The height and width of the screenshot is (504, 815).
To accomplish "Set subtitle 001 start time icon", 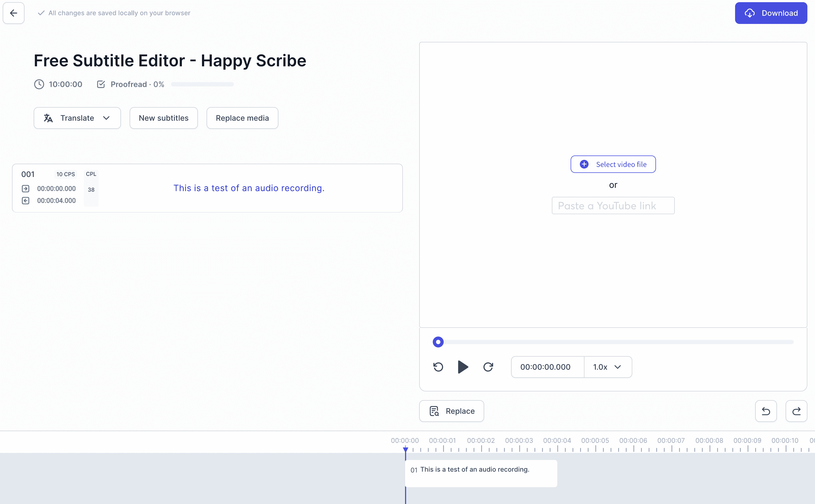I will pyautogui.click(x=26, y=189).
